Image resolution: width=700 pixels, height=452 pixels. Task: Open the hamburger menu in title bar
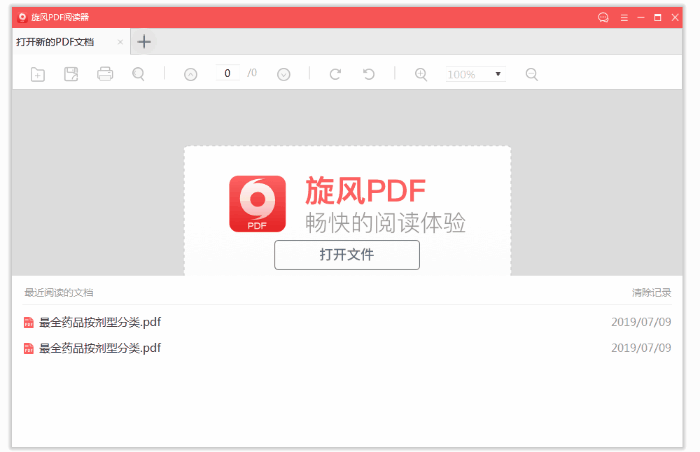coord(624,17)
